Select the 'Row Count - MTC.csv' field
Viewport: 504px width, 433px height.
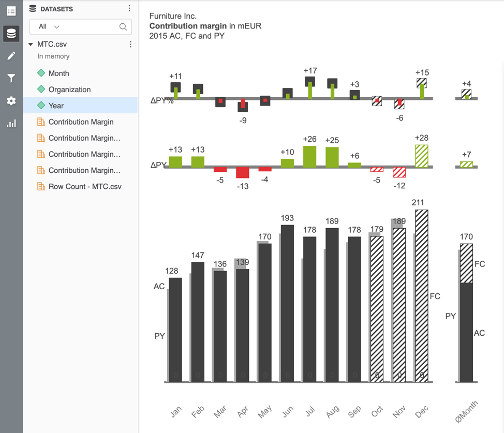[85, 186]
